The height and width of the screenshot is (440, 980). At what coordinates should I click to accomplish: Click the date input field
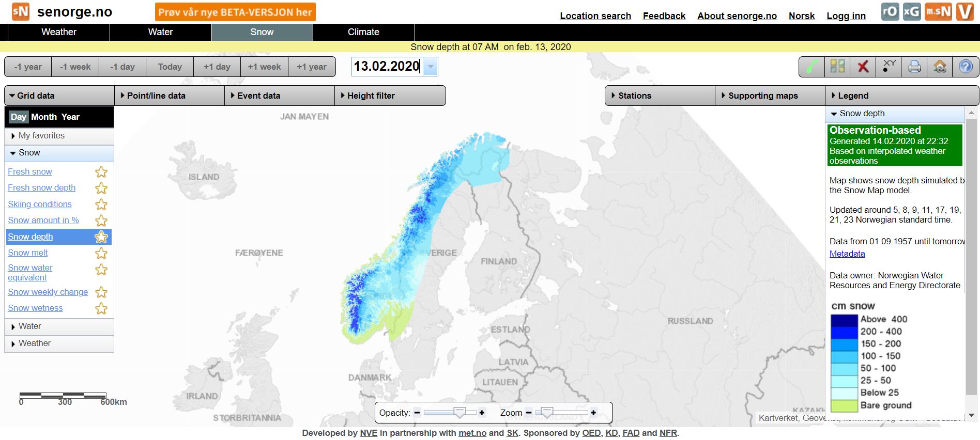click(x=387, y=67)
